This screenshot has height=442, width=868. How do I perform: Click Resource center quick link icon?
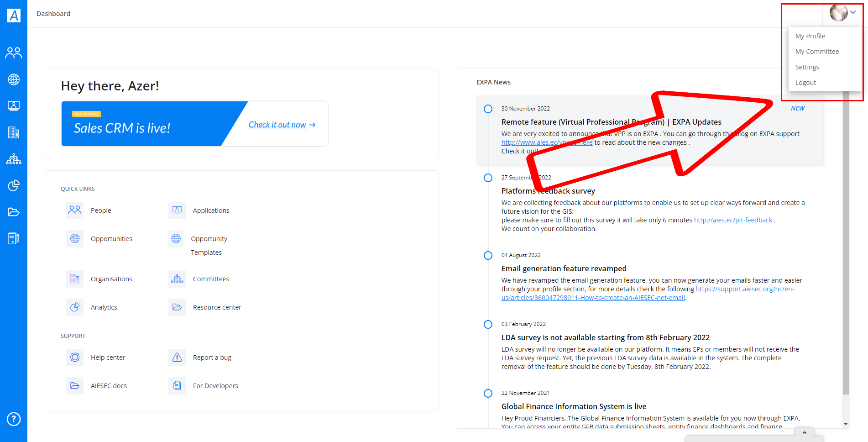coord(177,307)
